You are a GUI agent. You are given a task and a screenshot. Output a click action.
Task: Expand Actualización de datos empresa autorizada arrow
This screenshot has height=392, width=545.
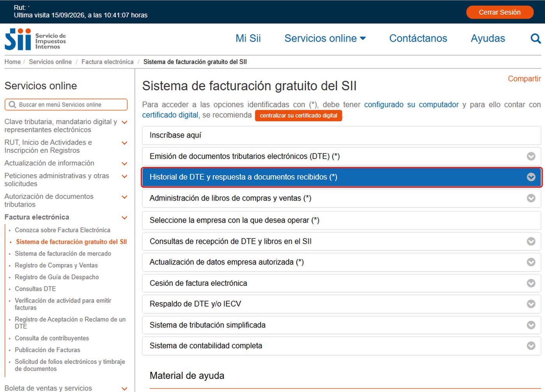(531, 262)
